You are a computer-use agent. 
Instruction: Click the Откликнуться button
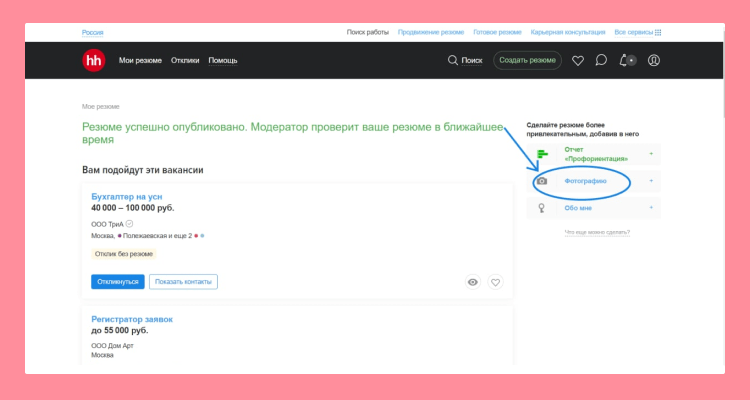click(118, 282)
